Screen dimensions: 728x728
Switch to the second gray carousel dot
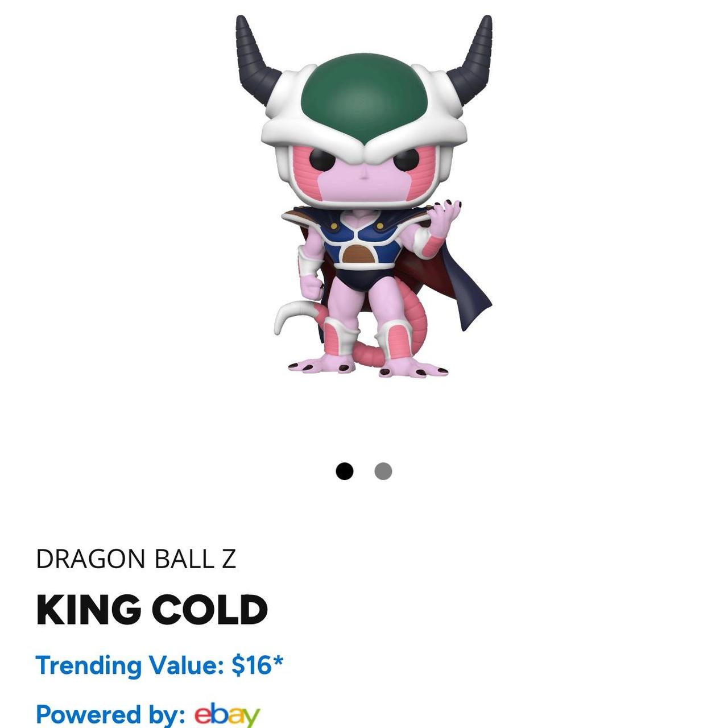coord(383,471)
